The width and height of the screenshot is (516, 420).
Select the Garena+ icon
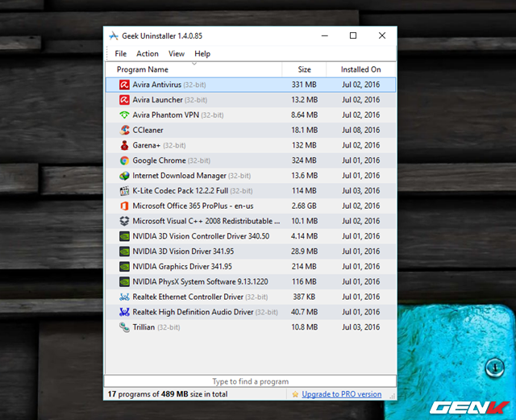coord(124,145)
